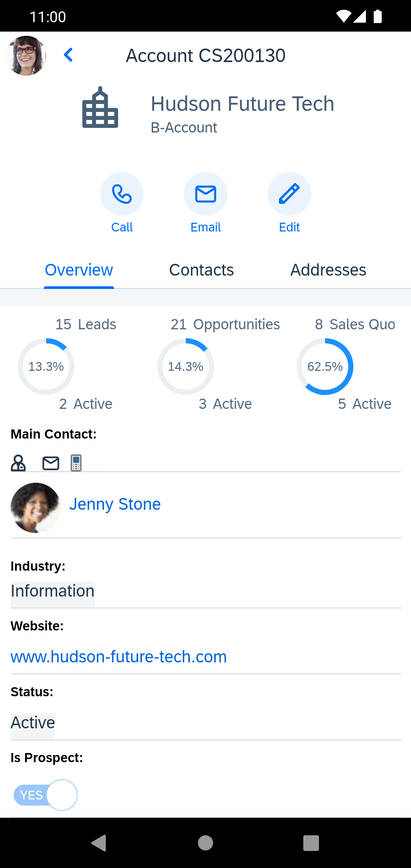Toggle the Is Prospect YES switch
The height and width of the screenshot is (868, 411).
click(45, 795)
